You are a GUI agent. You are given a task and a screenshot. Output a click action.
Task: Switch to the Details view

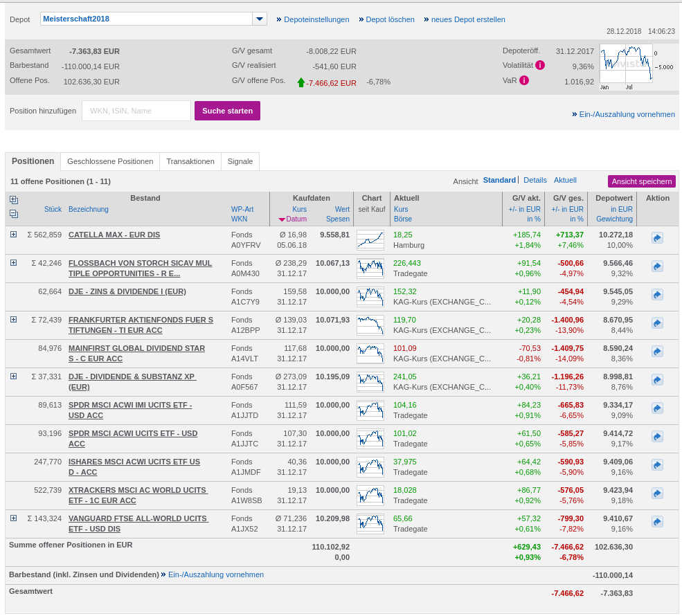[535, 180]
